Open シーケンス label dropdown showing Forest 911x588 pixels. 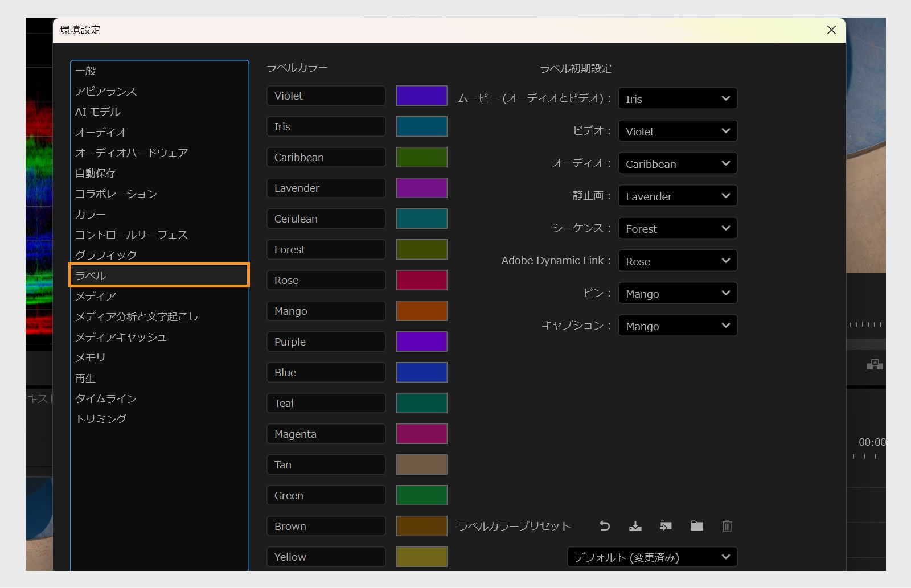(x=678, y=228)
